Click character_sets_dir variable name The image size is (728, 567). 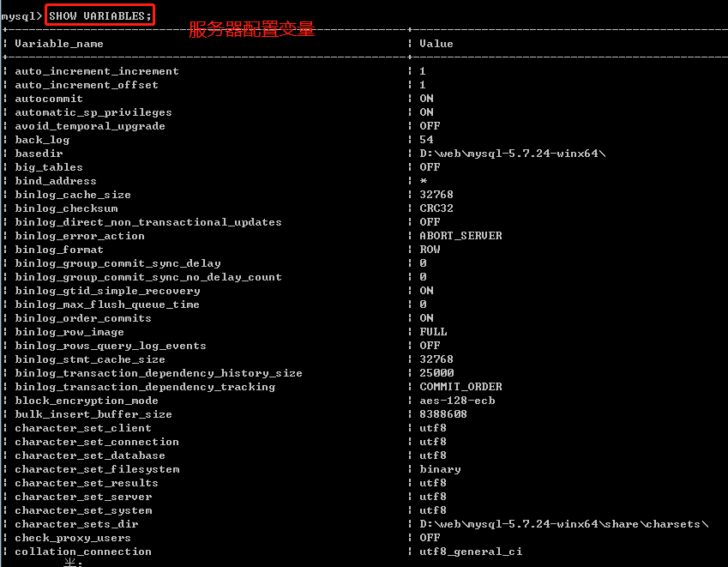coord(76,524)
